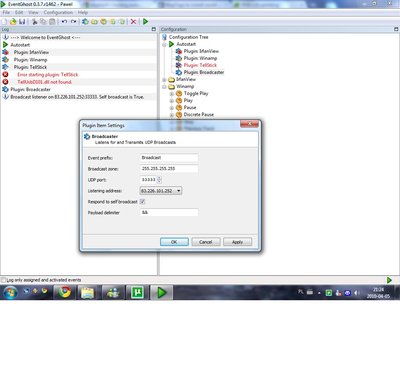
Task: Open the Help menu
Action: coord(83,12)
